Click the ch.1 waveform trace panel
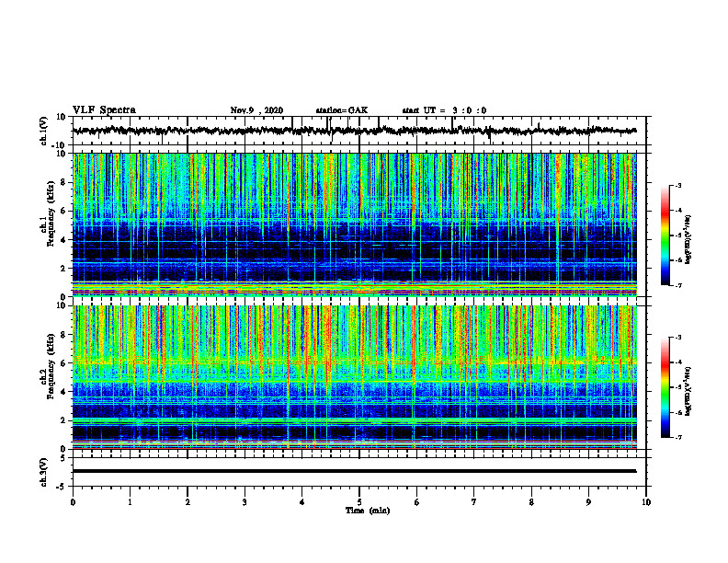This screenshot has height=563, width=728. click(x=359, y=131)
